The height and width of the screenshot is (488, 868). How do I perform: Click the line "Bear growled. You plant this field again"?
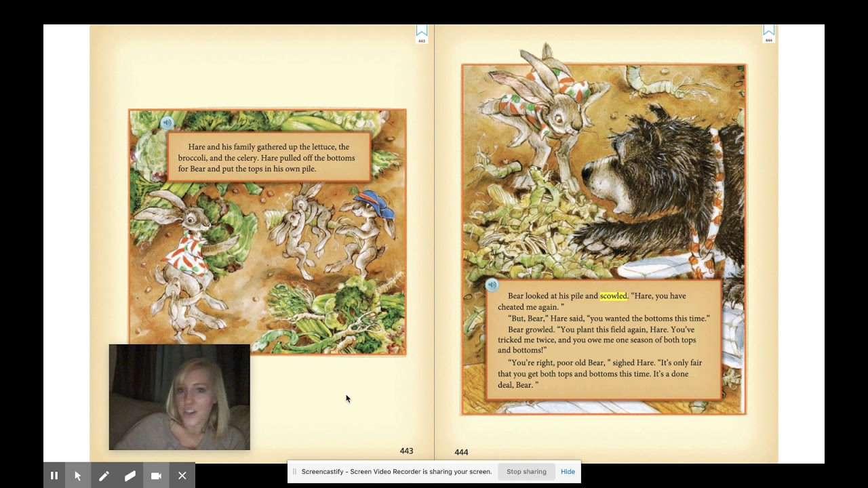(x=596, y=340)
